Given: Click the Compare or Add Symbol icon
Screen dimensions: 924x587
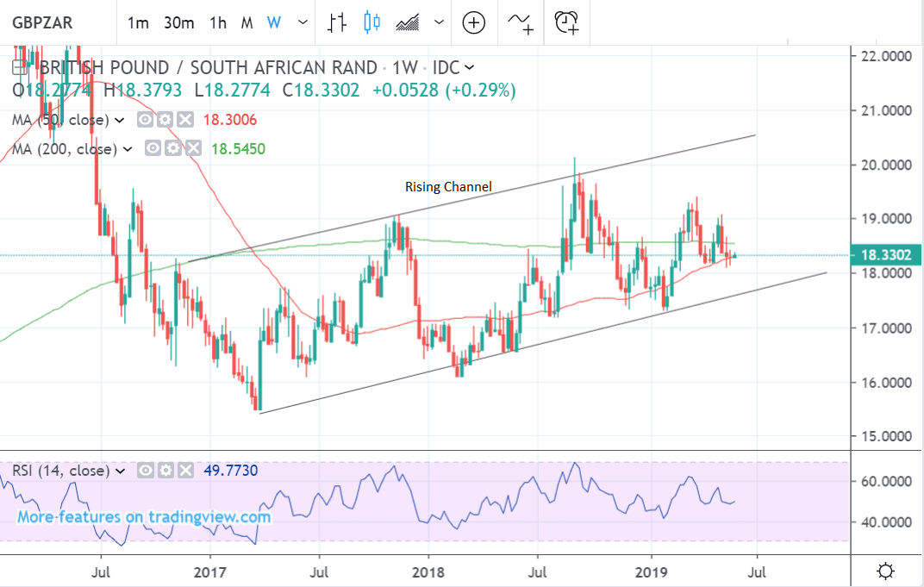Looking at the screenshot, I should click(473, 22).
